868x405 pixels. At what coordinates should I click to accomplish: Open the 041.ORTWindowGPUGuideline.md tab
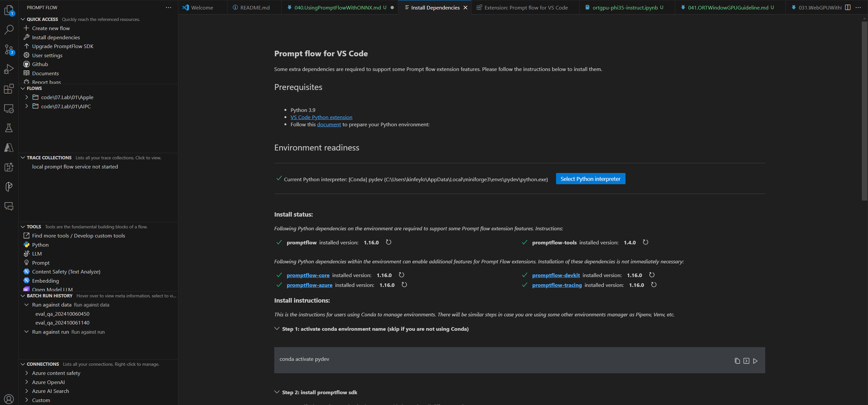(x=730, y=8)
